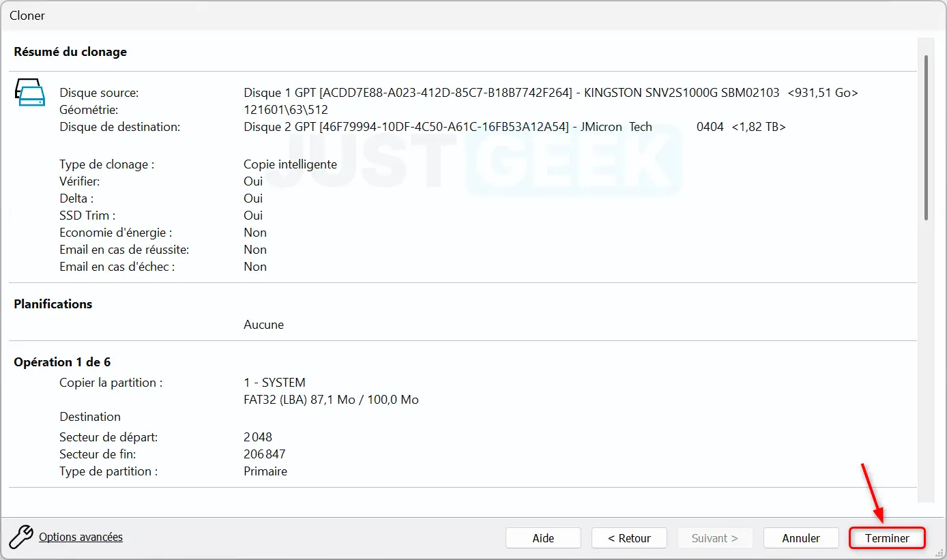Image resolution: width=947 pixels, height=560 pixels.
Task: Finish the wizard with the Terminer button
Action: click(887, 538)
